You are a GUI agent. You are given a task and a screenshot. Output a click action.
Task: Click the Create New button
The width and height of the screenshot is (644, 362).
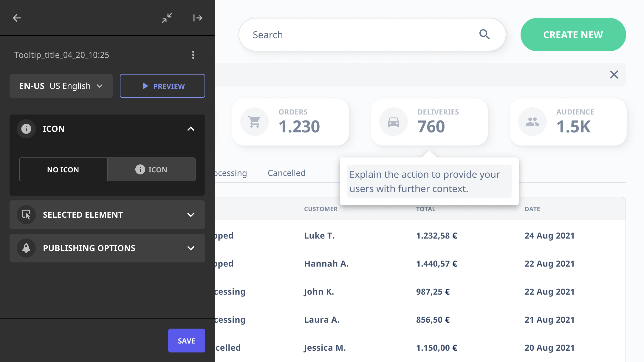click(573, 35)
